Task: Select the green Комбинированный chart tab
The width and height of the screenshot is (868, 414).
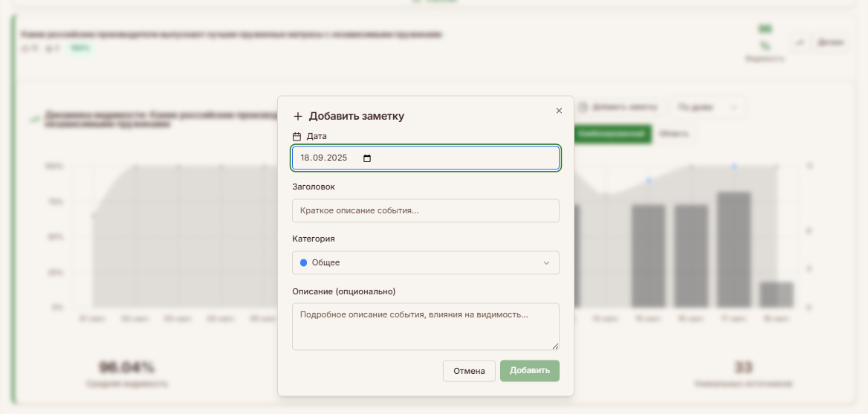Action: (612, 134)
